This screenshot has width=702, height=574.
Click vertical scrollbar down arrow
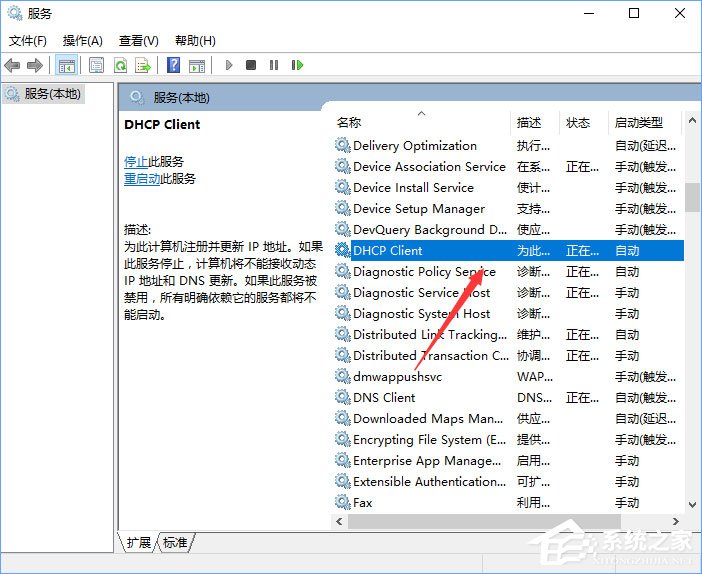[x=692, y=505]
